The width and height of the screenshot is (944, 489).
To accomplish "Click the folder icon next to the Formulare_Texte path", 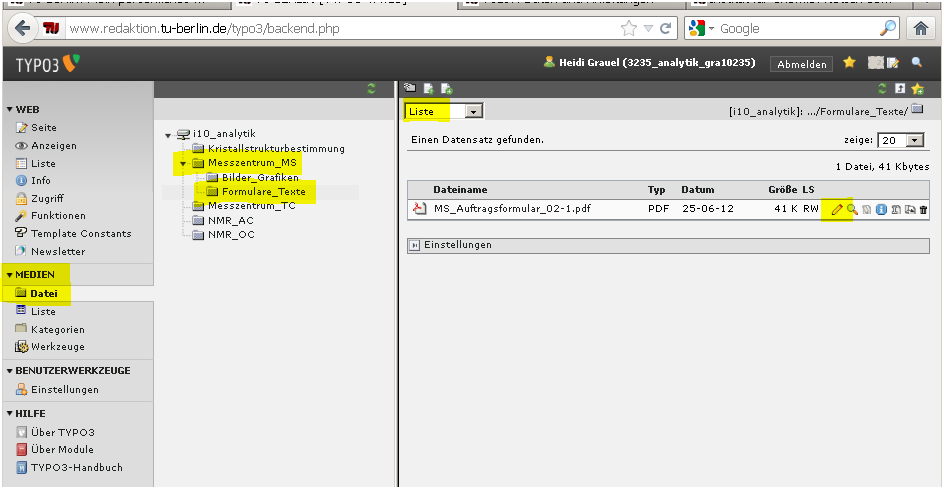I will pos(917,110).
